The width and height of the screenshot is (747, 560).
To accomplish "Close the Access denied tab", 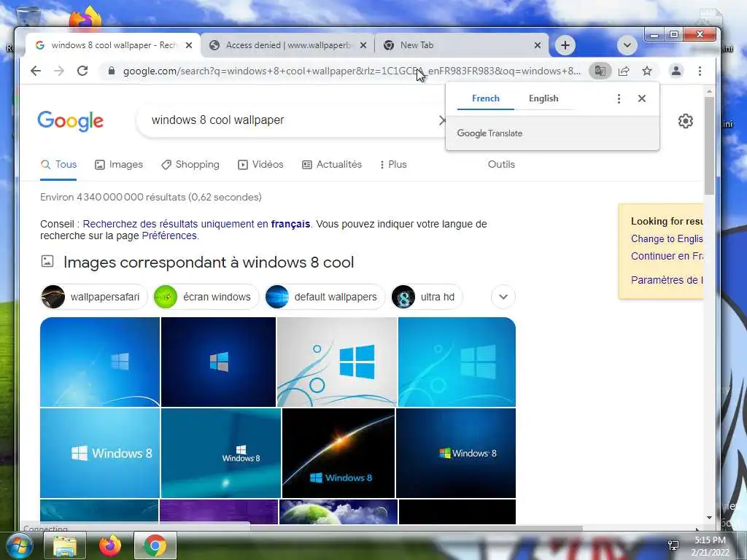I will [x=363, y=45].
